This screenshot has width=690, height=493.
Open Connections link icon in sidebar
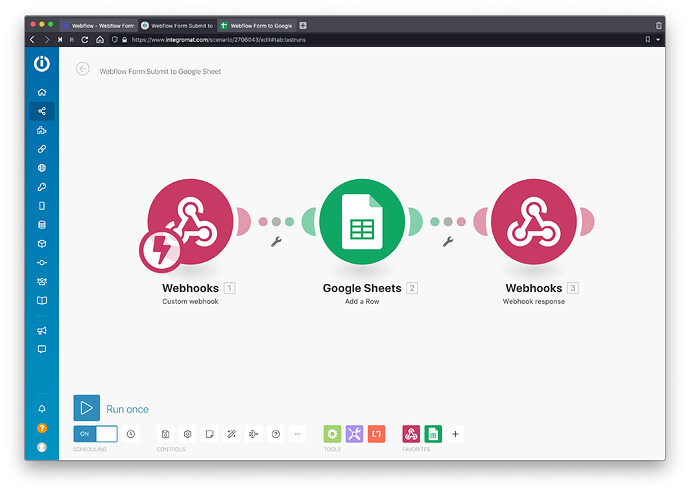point(42,149)
